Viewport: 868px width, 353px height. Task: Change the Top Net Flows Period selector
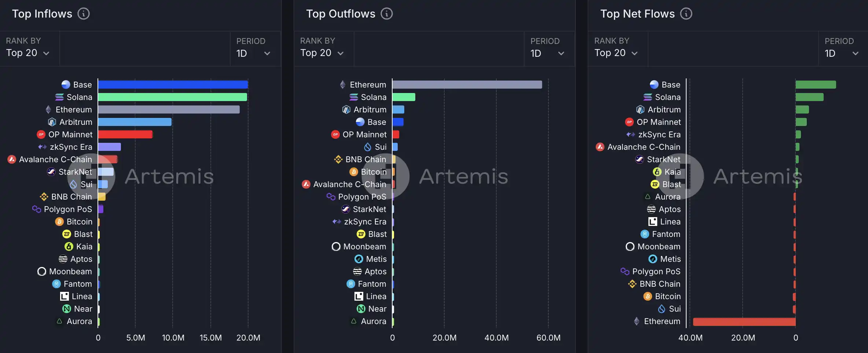click(x=842, y=53)
